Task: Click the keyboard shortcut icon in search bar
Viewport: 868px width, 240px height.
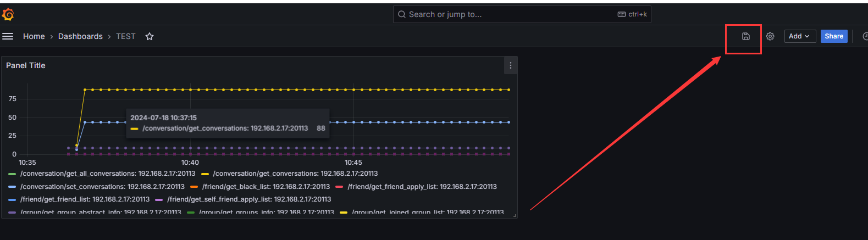Action: [x=621, y=14]
